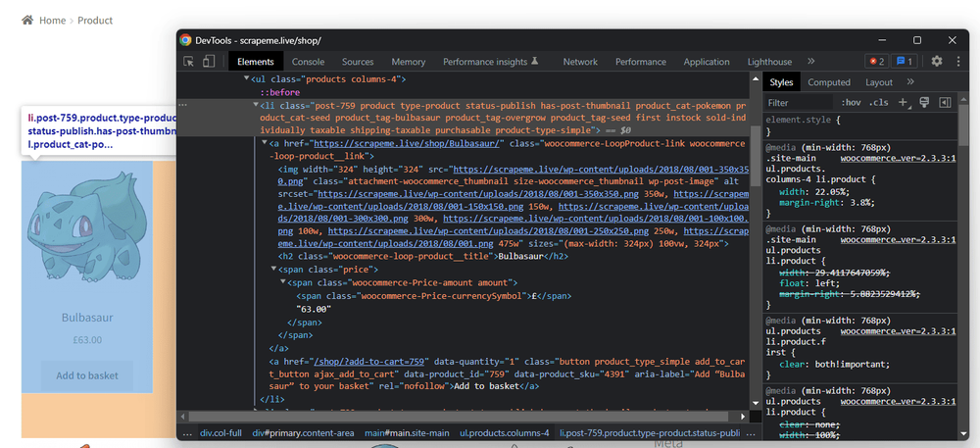Select the Layout sidebar tab

click(x=879, y=81)
